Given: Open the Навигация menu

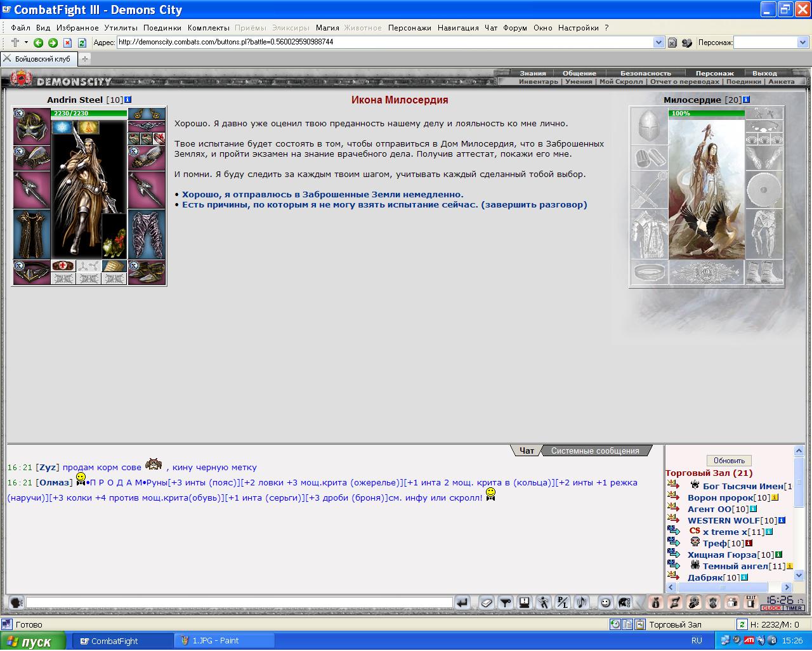Looking at the screenshot, I should pyautogui.click(x=458, y=28).
